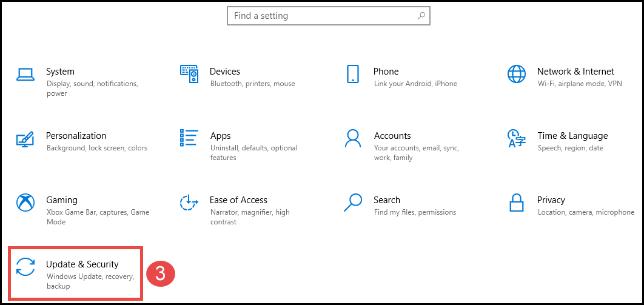
Task: Click the Apps list icon
Action: coord(189,138)
